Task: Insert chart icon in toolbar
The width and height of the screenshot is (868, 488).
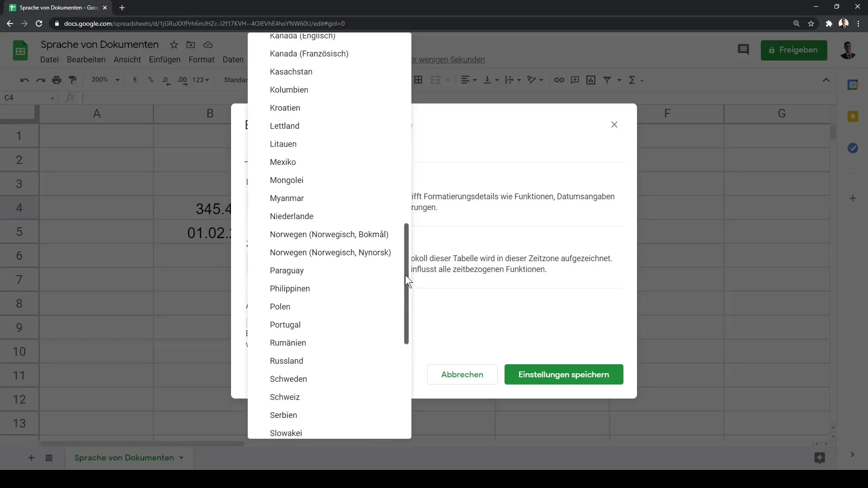Action: coord(591,80)
